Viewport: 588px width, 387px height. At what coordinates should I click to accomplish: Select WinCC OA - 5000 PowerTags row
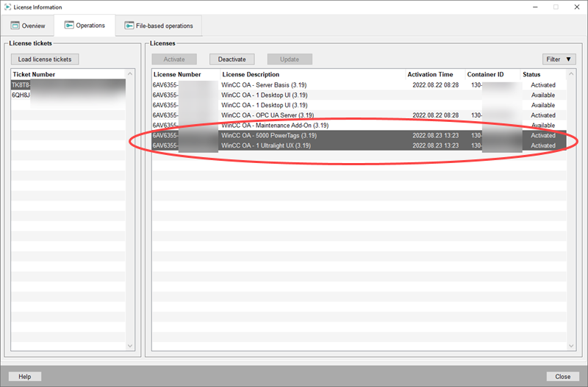(x=359, y=136)
